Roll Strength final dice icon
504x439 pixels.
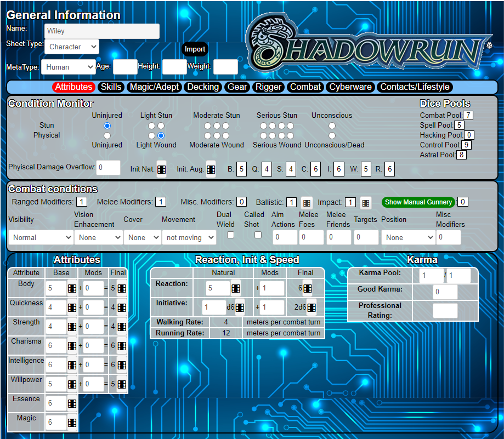(x=122, y=327)
